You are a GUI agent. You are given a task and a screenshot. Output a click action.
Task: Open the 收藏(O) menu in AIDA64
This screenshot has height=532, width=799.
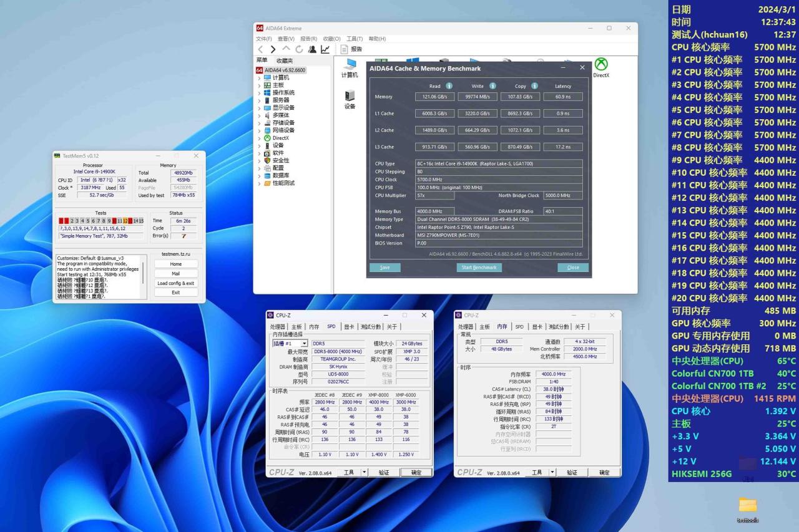331,39
